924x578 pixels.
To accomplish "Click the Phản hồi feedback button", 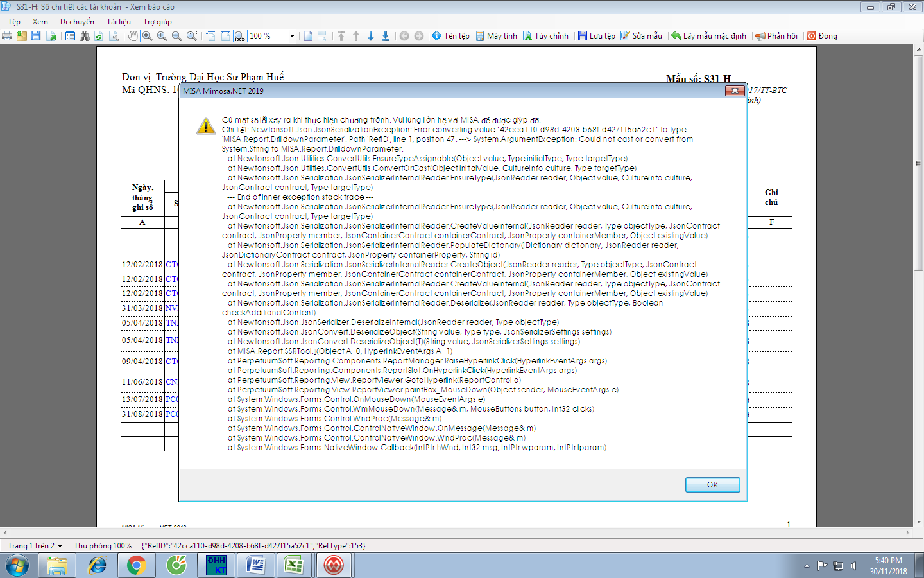I will (x=776, y=36).
